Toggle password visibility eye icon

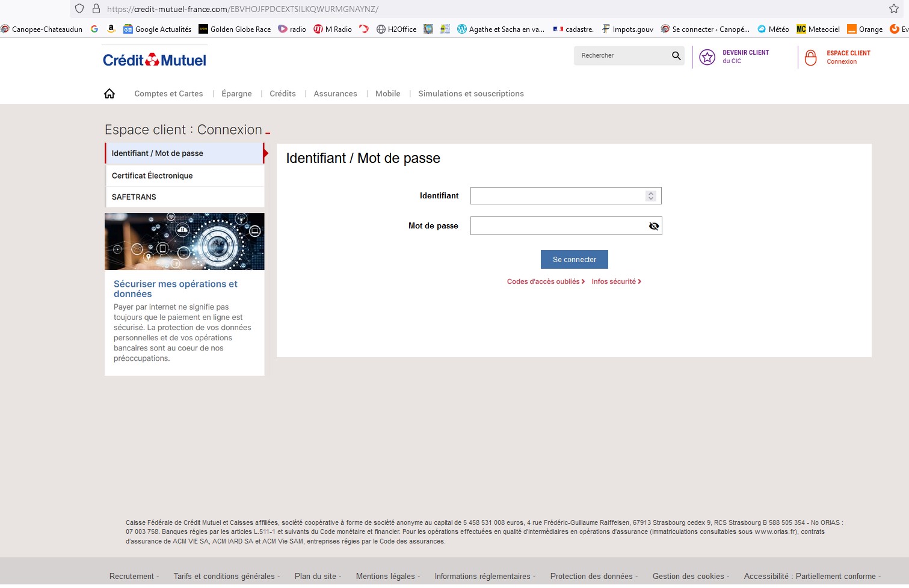tap(654, 226)
